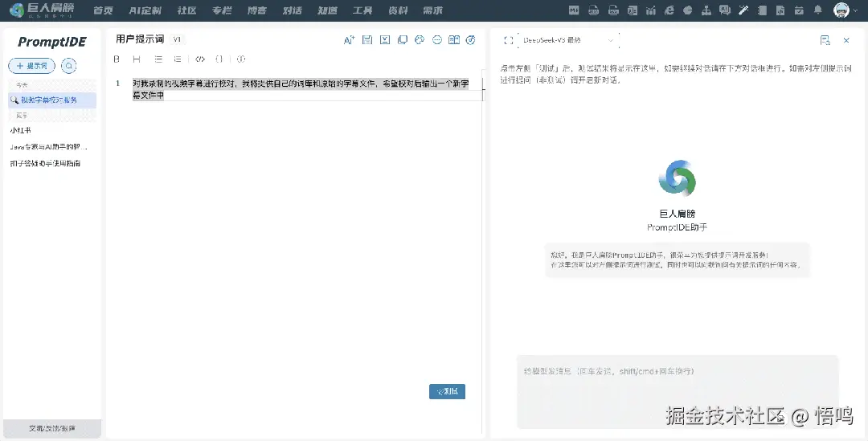
Task: Click the search icon beside the new prompt button
Action: pyautogui.click(x=68, y=65)
